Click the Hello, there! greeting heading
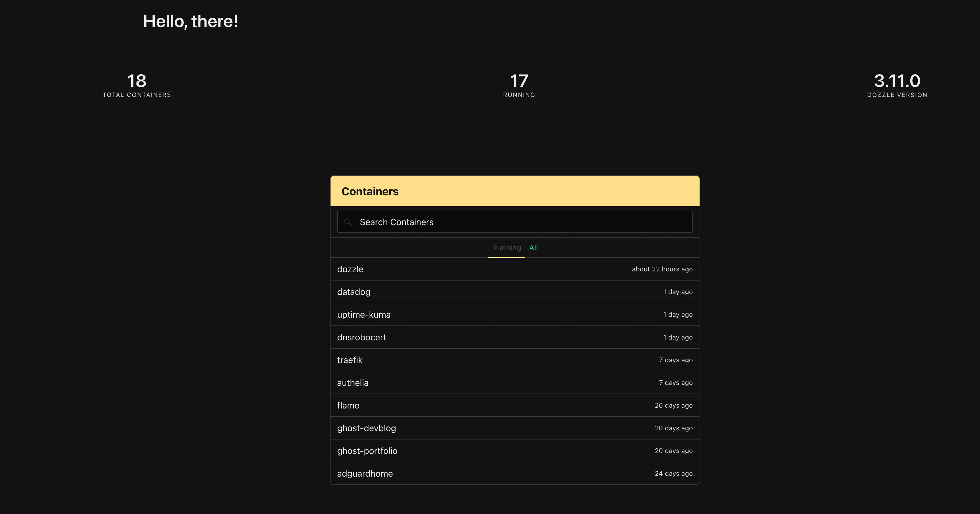This screenshot has height=514, width=980. tap(190, 22)
